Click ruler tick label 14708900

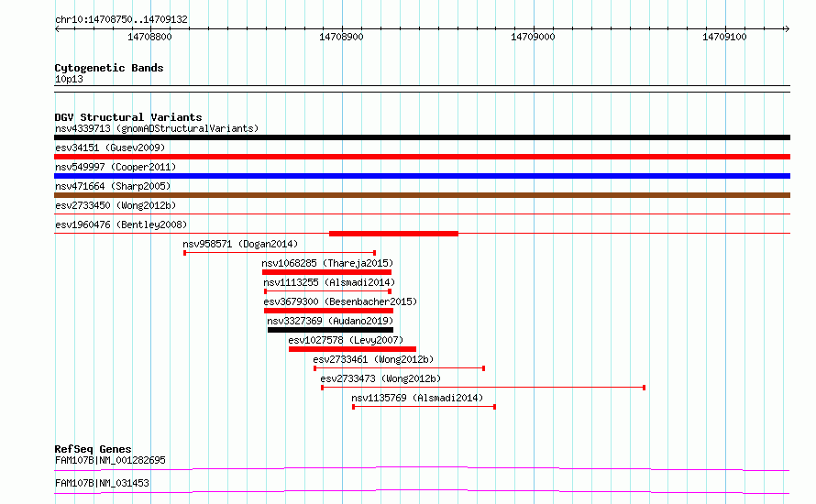(341, 37)
